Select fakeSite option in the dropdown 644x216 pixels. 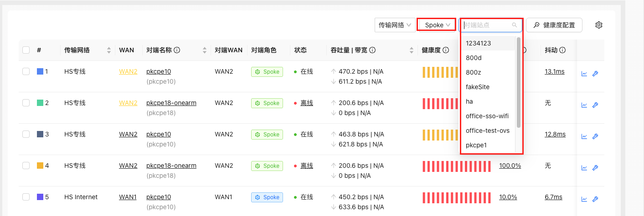(x=478, y=87)
